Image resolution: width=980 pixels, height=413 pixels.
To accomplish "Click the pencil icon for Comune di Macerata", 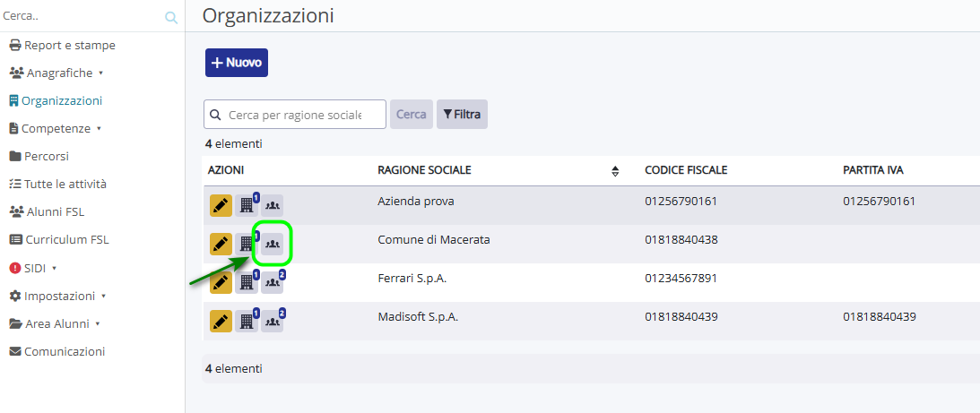I will point(221,244).
